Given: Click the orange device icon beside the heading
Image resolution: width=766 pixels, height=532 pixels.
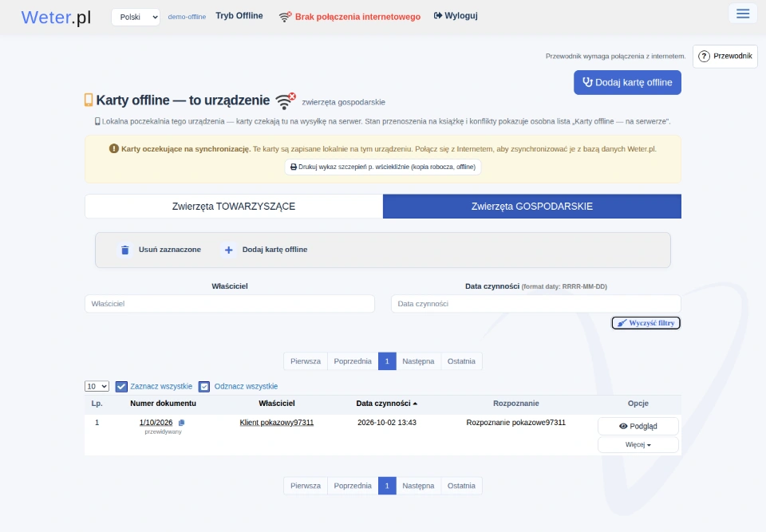Looking at the screenshot, I should coord(89,100).
